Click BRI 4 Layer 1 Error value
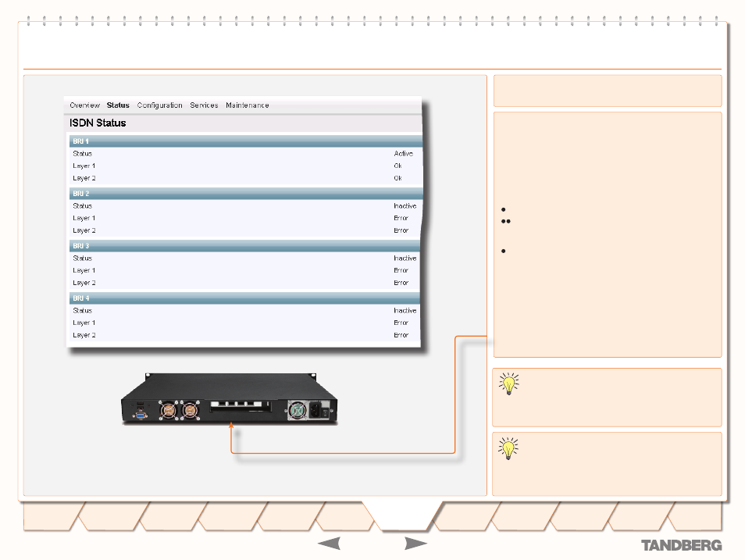The width and height of the screenshot is (745, 560). (x=401, y=323)
